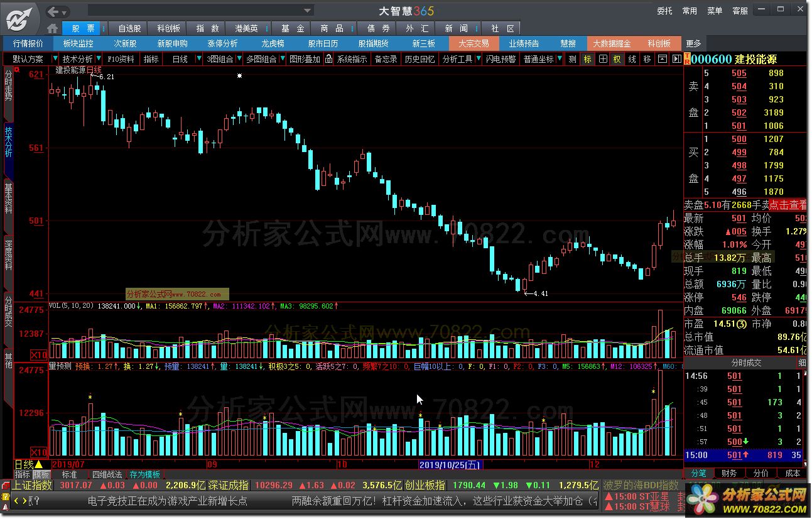Click the 点击查看 link

[788, 205]
